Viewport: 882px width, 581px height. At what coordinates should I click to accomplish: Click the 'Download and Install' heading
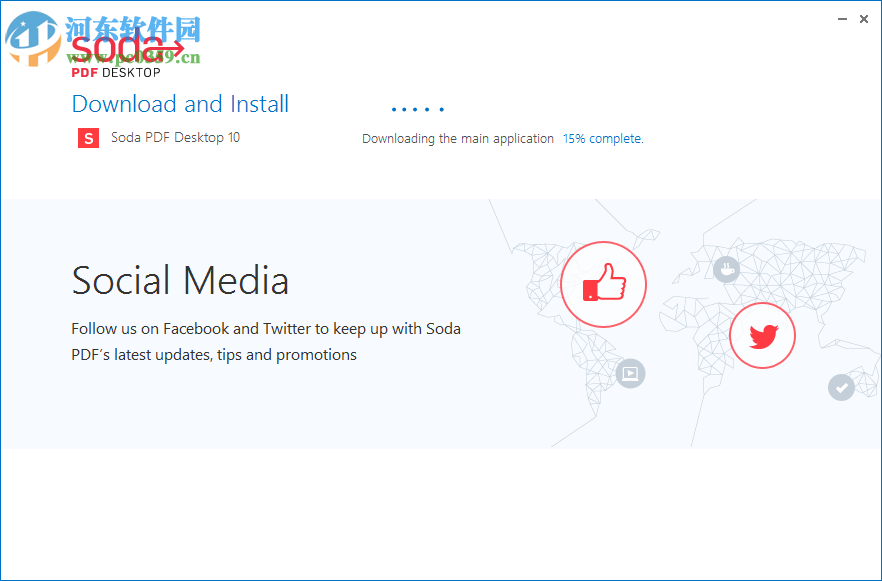pyautogui.click(x=180, y=104)
